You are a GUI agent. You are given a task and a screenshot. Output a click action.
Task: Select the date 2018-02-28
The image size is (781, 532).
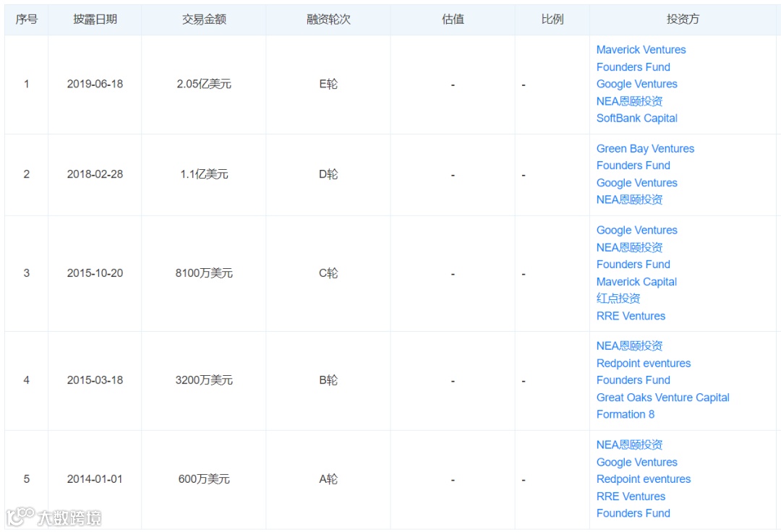[95, 174]
